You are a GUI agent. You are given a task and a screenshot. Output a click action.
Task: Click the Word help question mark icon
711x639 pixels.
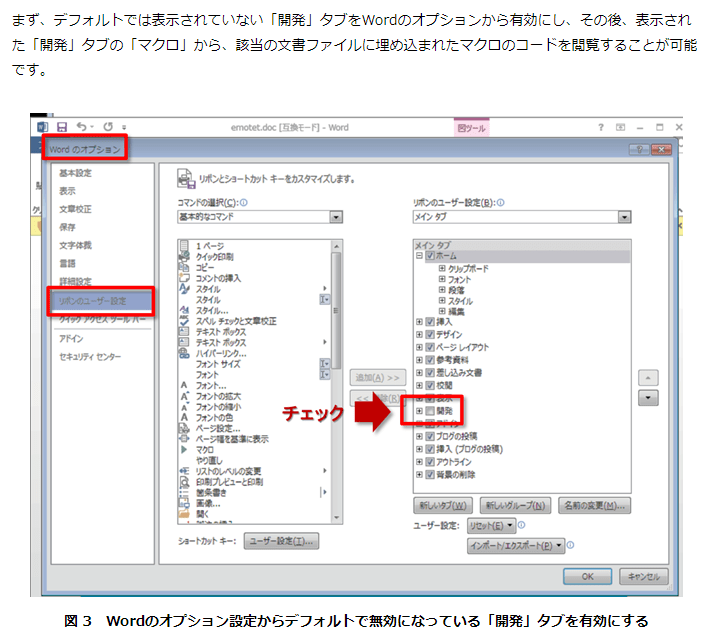pos(600,128)
